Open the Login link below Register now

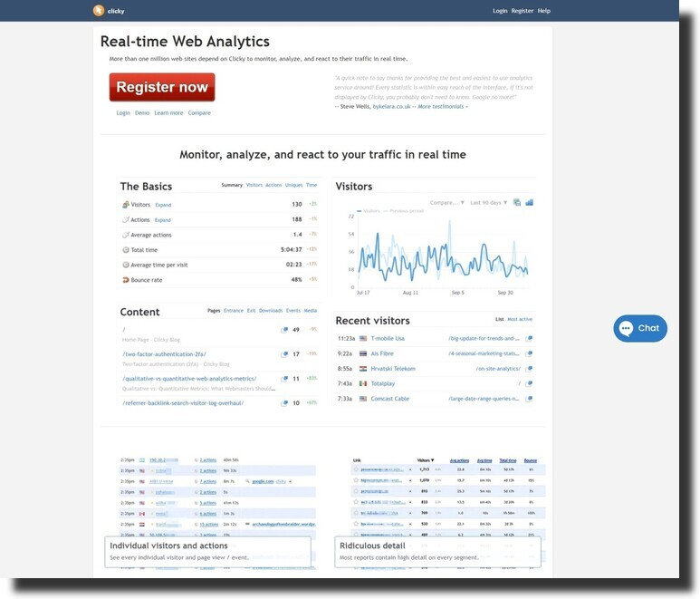(123, 113)
